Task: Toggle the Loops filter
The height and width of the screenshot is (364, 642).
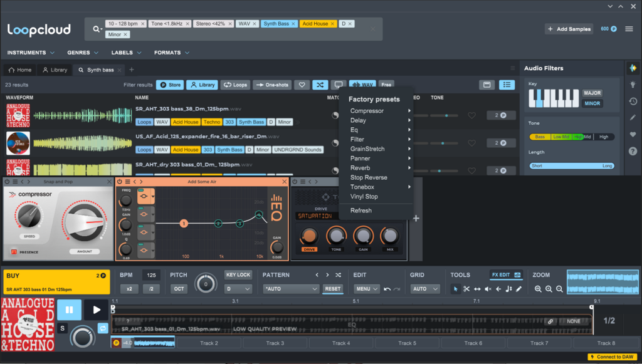Action: coord(236,85)
